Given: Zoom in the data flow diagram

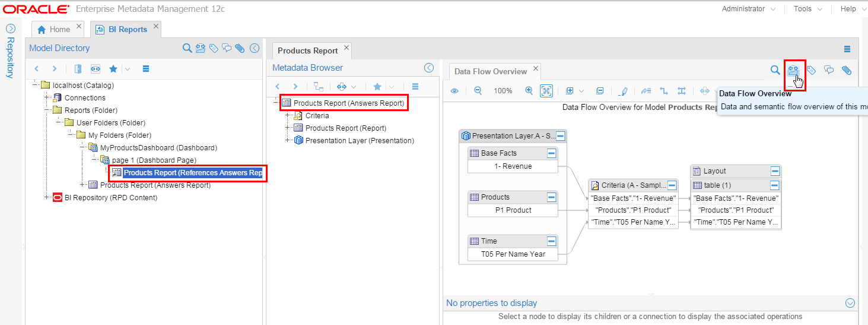Looking at the screenshot, I should pos(529,91).
